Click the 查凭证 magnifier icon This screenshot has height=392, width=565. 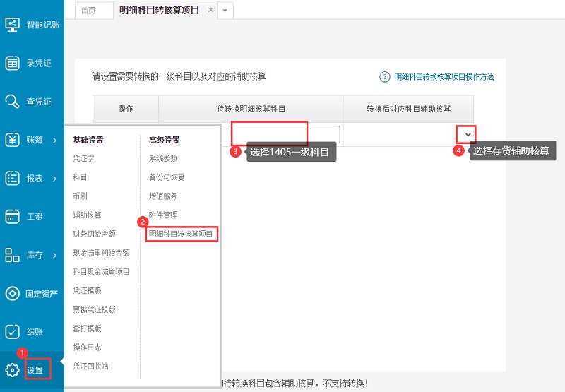13,101
